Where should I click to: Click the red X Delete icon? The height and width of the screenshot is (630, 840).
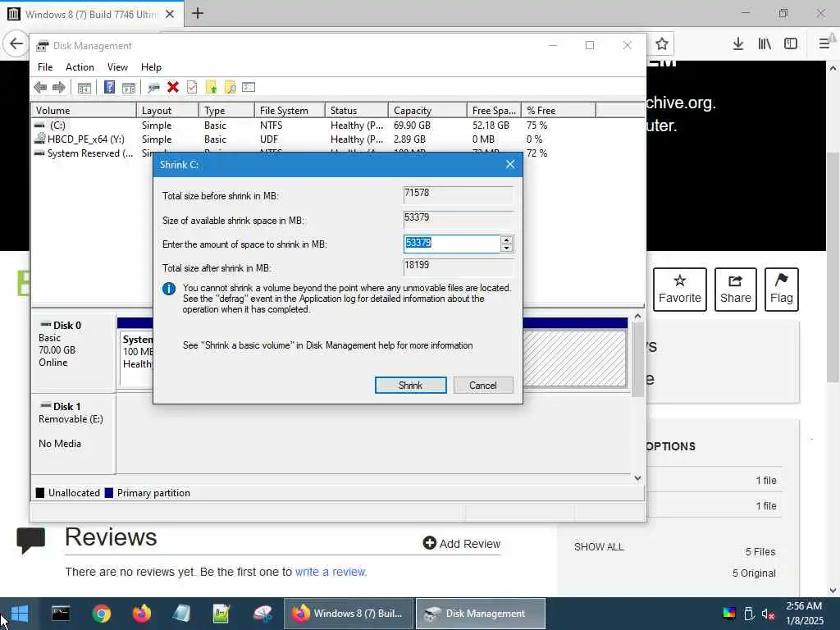pos(172,87)
